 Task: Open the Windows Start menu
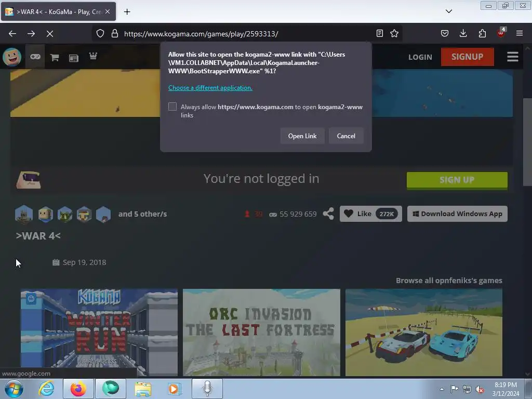pos(14,389)
